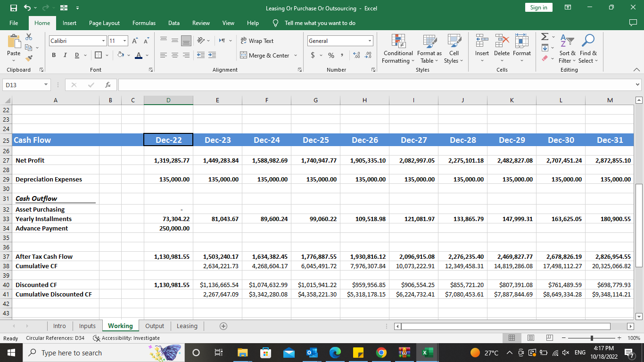644x362 pixels.
Task: Open the Data ribbon tab
Action: tap(173, 23)
